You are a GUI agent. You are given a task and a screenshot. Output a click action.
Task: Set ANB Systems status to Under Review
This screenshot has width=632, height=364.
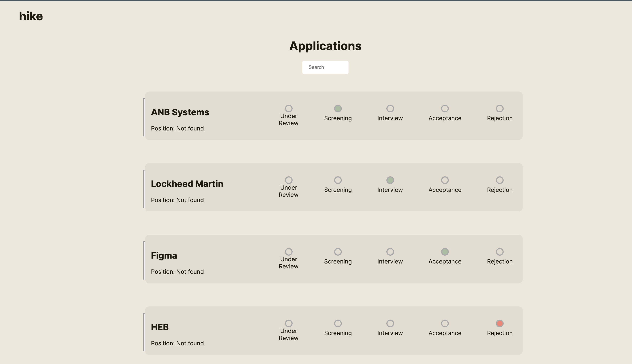tap(289, 109)
